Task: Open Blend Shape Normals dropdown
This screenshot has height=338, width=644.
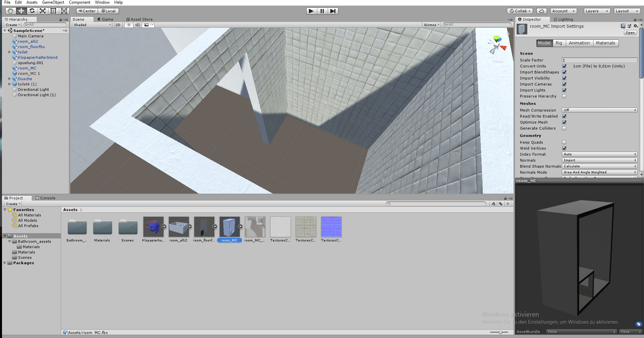Action: click(x=600, y=166)
